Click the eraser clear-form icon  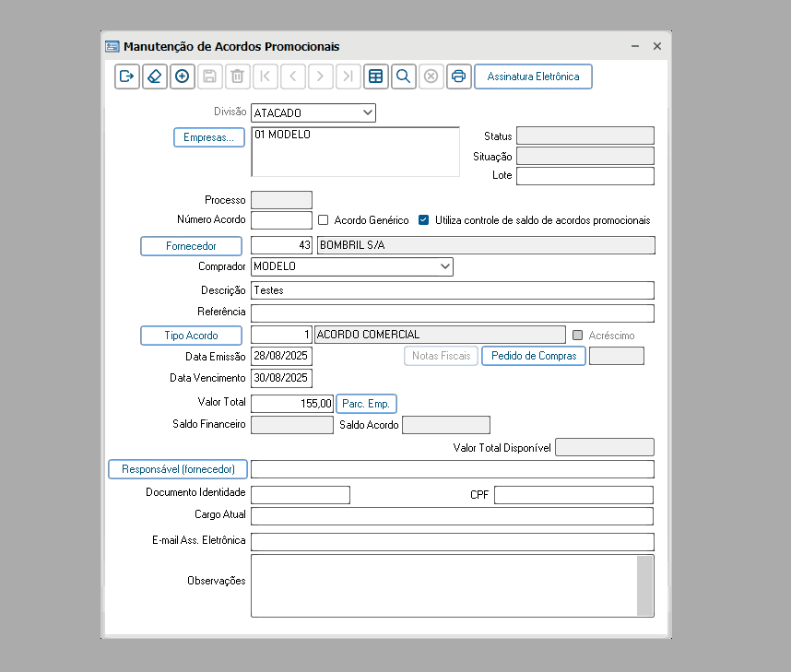tap(154, 77)
